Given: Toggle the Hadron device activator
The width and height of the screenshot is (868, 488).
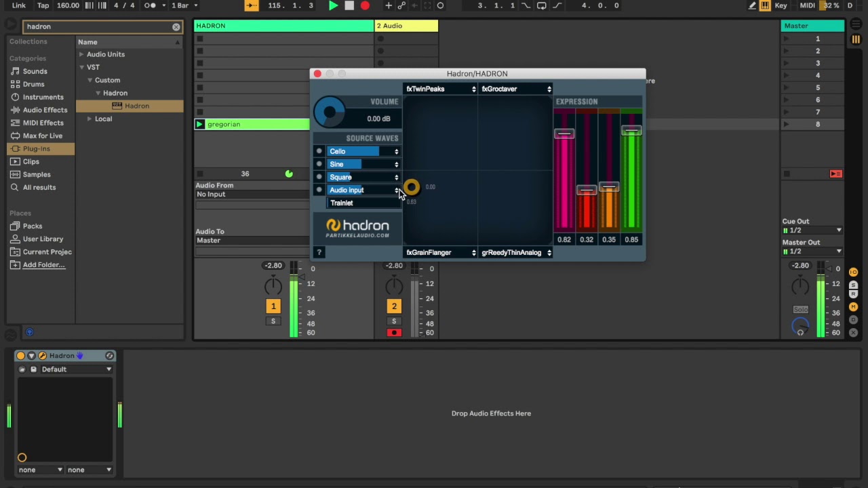Looking at the screenshot, I should click(x=20, y=355).
